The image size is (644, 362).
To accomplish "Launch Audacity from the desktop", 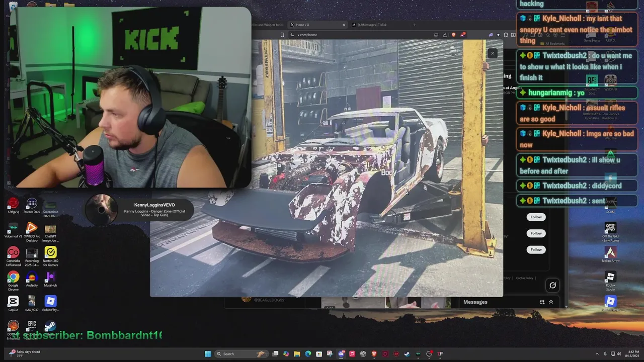I will [32, 280].
